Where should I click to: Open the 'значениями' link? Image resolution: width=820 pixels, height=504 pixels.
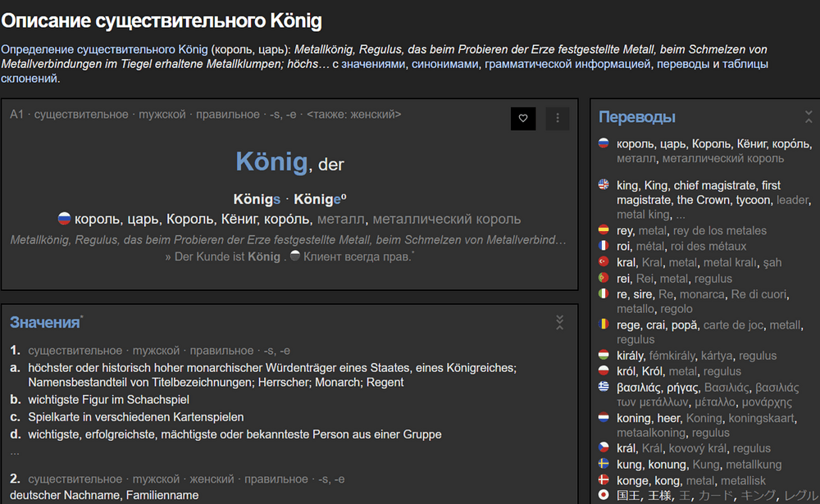(373, 64)
